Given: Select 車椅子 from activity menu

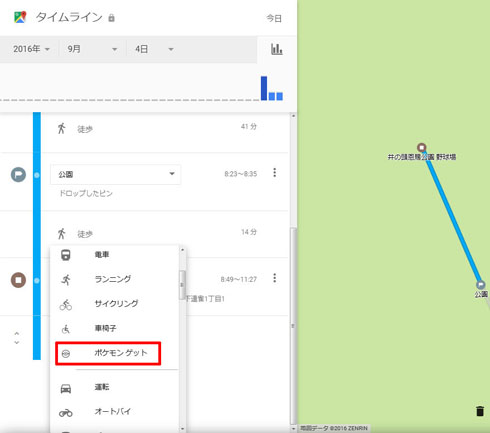Looking at the screenshot, I should (x=105, y=328).
